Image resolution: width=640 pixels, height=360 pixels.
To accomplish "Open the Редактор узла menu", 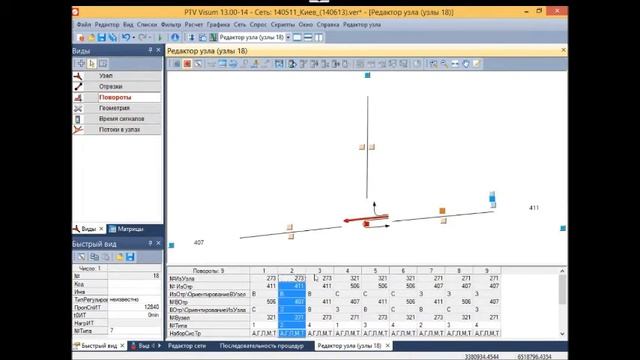I will pyautogui.click(x=362, y=24).
